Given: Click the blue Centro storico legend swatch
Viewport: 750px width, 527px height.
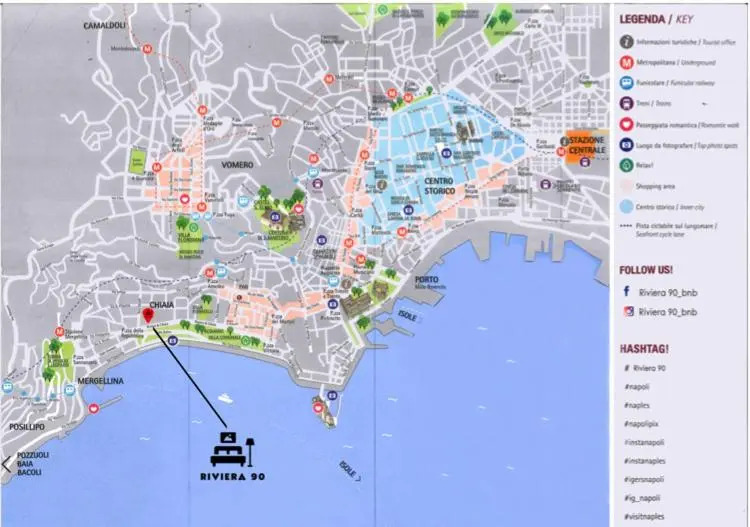Looking at the screenshot, I should click(x=626, y=207).
